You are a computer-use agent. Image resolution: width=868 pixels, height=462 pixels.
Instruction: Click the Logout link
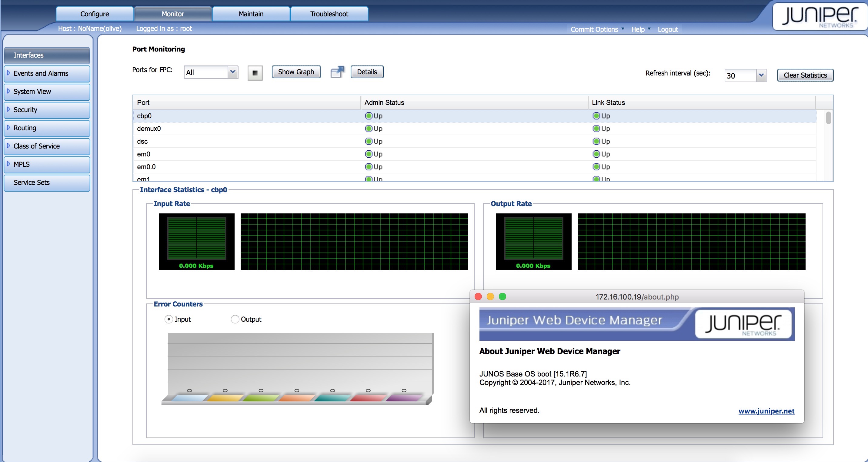[668, 29]
